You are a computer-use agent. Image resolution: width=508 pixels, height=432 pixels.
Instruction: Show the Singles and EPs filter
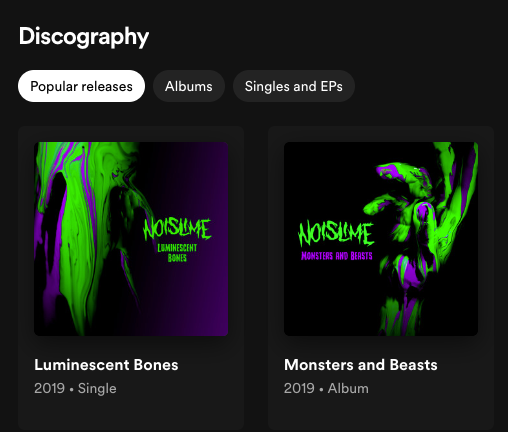tap(294, 86)
